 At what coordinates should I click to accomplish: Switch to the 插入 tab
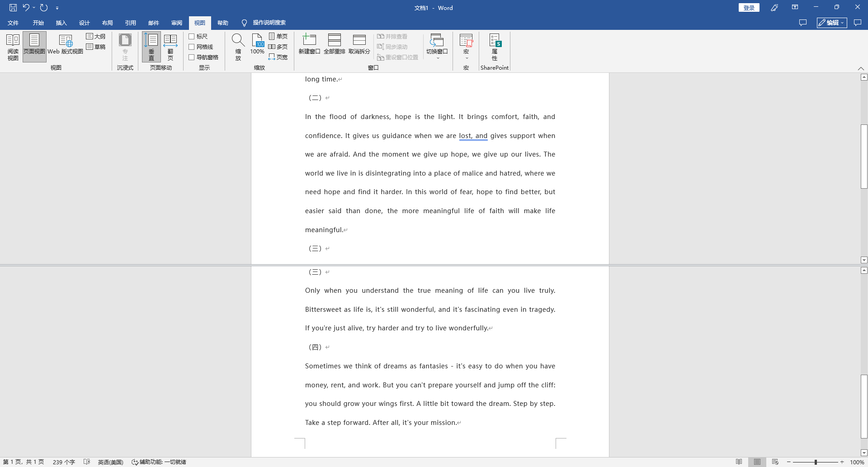point(61,23)
